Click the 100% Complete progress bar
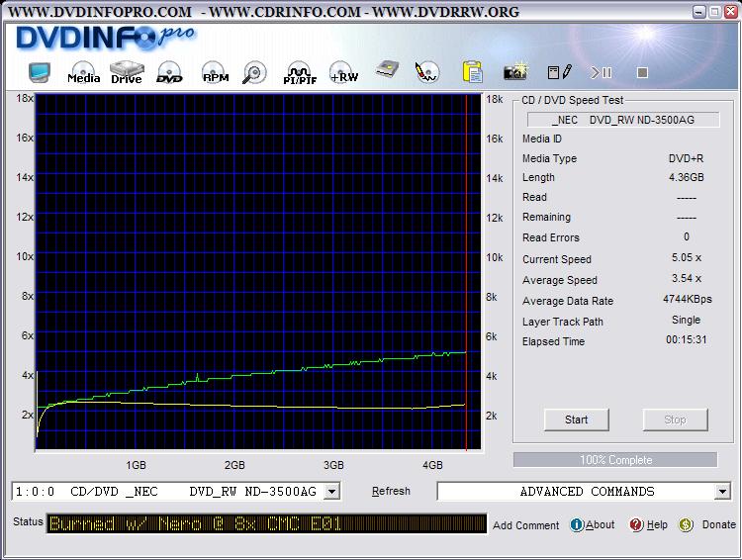 pyautogui.click(x=615, y=460)
